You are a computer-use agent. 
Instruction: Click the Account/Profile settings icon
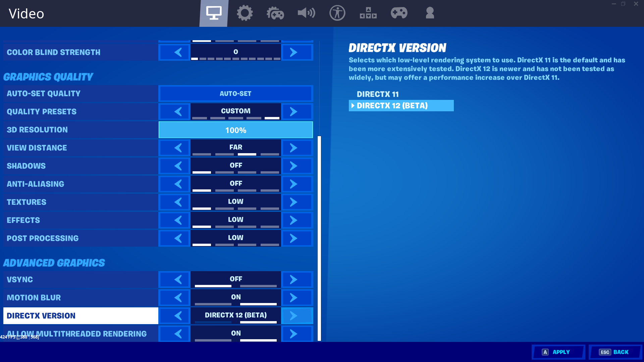click(429, 13)
